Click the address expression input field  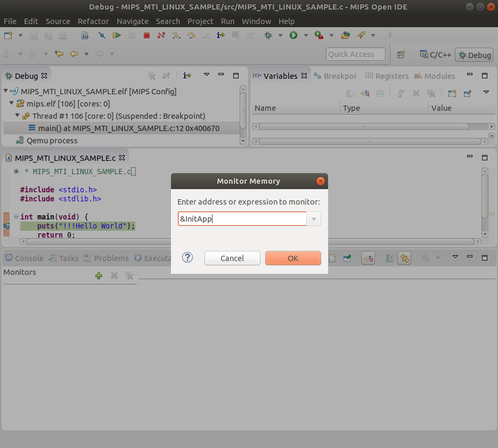point(242,219)
